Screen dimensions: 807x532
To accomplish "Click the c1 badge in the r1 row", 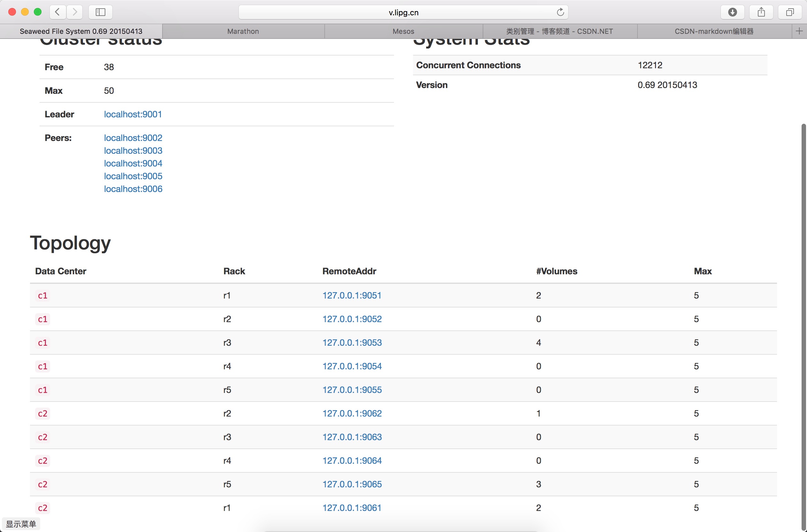I will pyautogui.click(x=43, y=296).
